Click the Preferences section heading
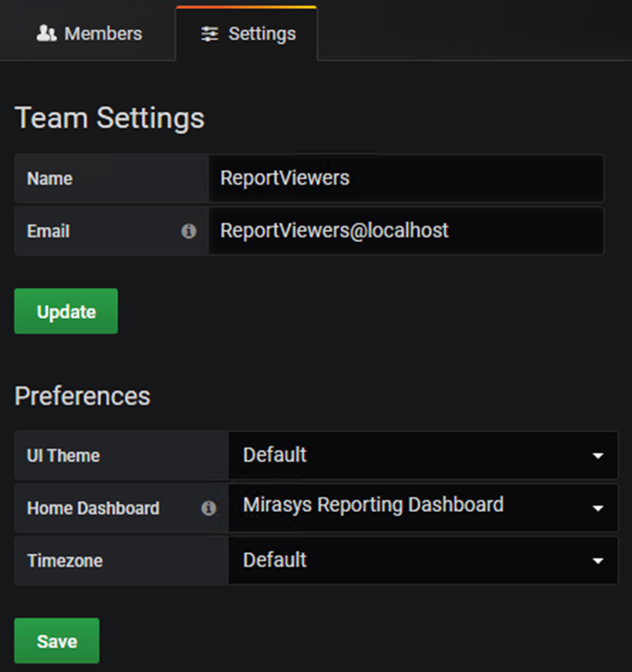This screenshot has height=672, width=632. point(83,396)
